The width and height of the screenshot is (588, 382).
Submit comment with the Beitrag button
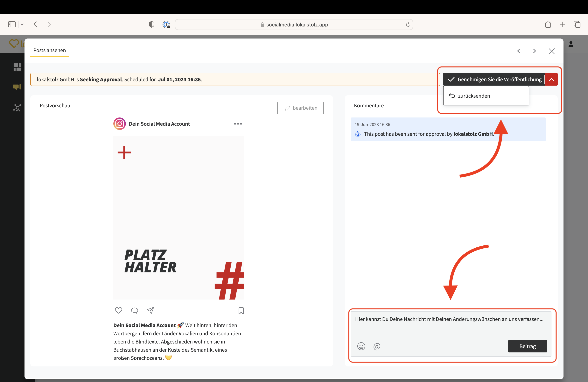point(528,346)
